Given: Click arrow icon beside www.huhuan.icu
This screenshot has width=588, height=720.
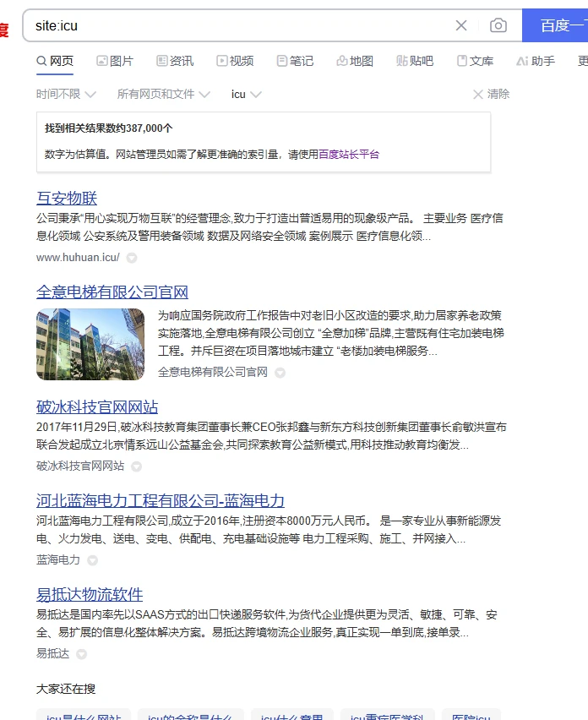Looking at the screenshot, I should click(x=132, y=258).
